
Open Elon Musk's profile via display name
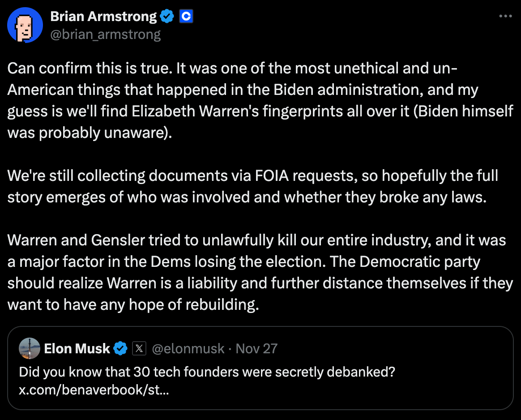coord(77,348)
